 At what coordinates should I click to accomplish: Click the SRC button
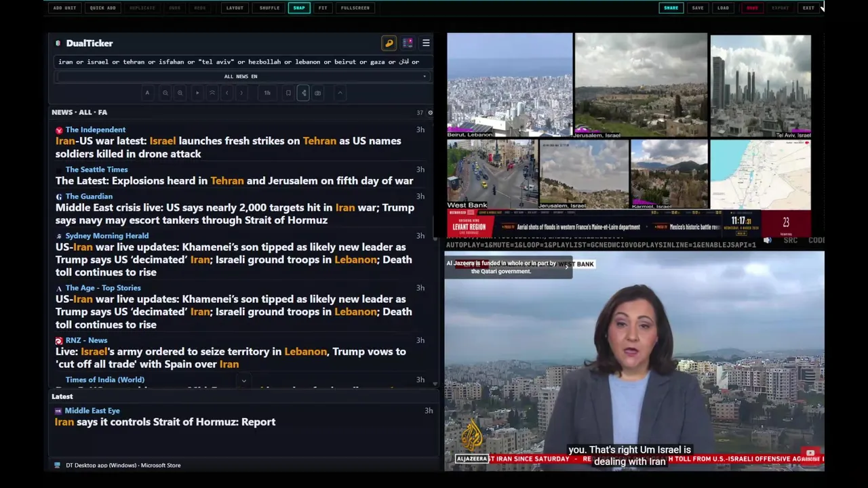[790, 240]
